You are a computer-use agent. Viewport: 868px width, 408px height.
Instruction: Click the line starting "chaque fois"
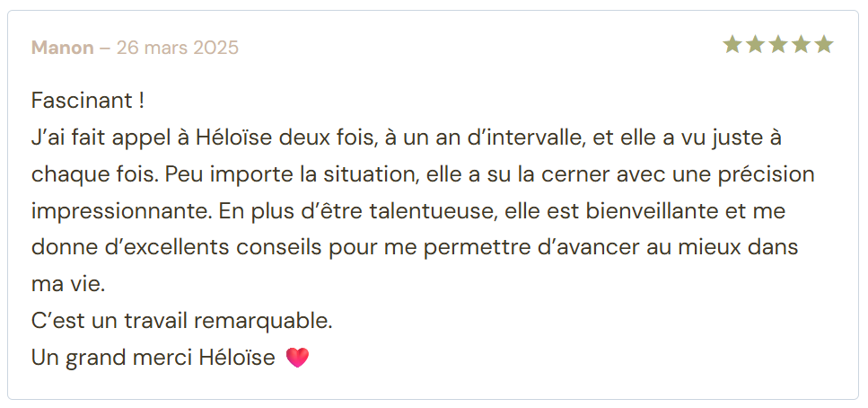coord(423,173)
